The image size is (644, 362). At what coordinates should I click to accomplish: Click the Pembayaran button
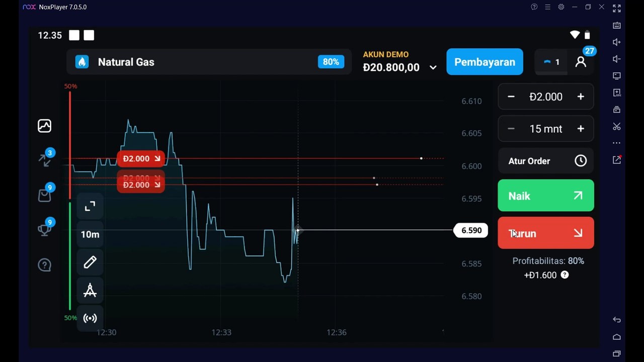tap(485, 62)
